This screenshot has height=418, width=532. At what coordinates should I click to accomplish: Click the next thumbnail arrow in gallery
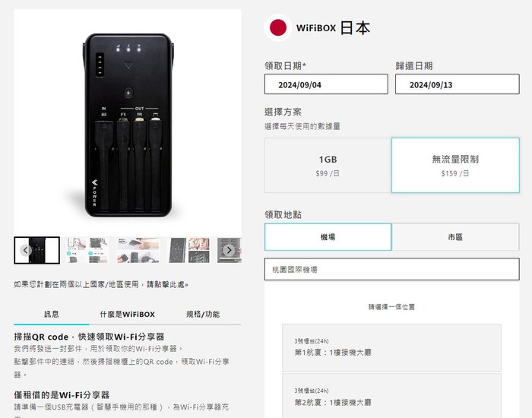[x=229, y=250]
